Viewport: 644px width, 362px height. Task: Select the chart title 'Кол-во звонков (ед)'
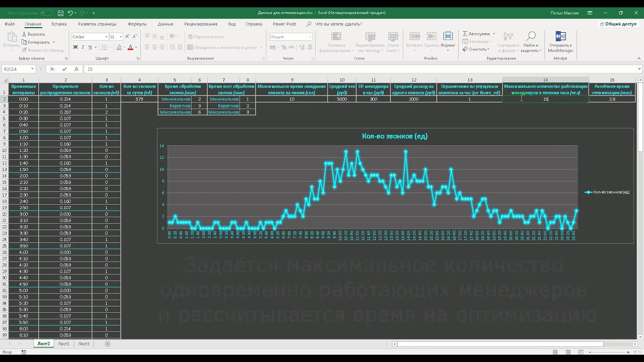395,136
